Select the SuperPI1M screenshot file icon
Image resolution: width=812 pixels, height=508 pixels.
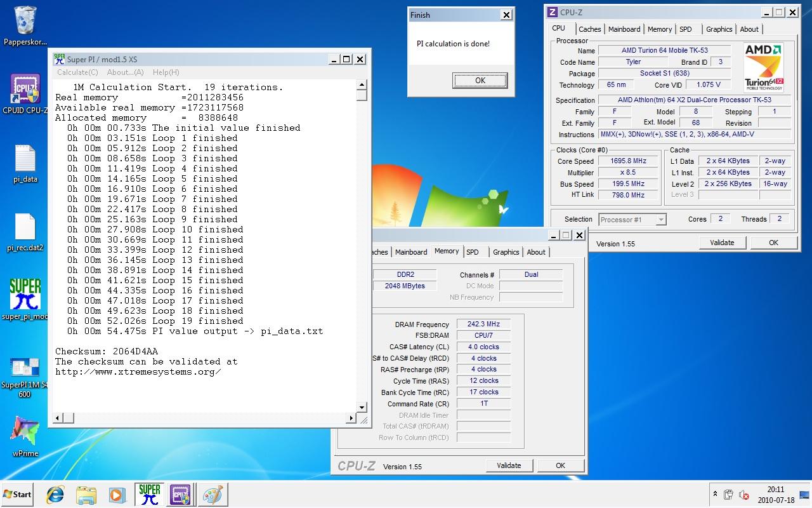pyautogui.click(x=25, y=377)
